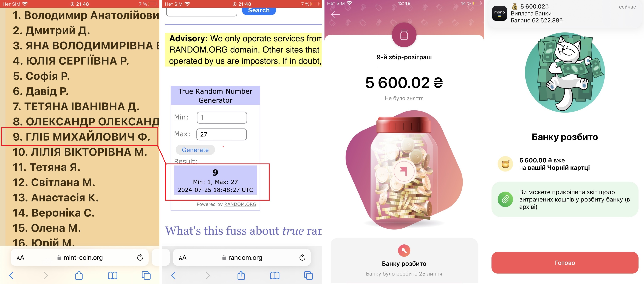Tap the red Готово button

pos(565,263)
